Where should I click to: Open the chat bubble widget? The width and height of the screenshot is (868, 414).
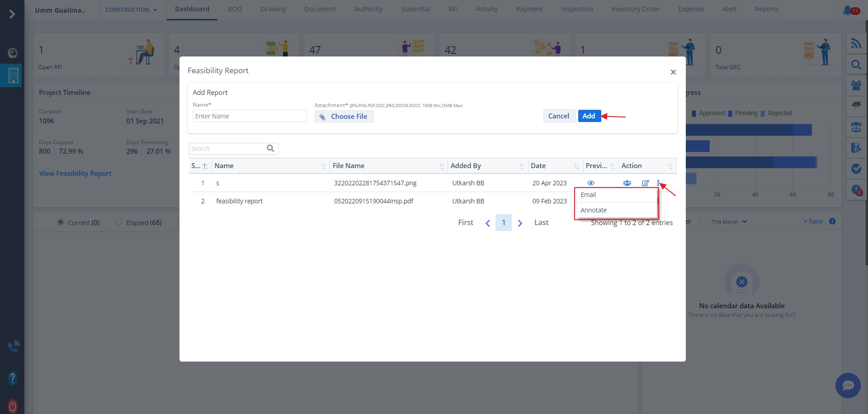point(848,385)
